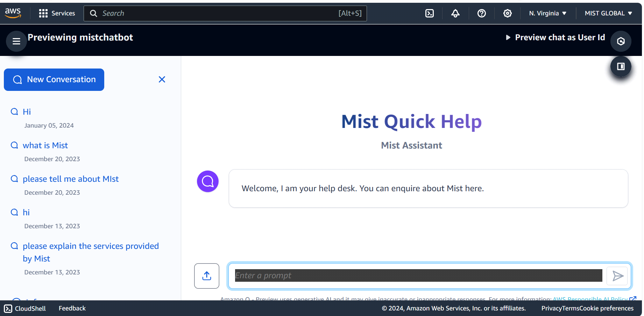Toggle the side panel layout icon
The image size is (644, 316).
621,66
